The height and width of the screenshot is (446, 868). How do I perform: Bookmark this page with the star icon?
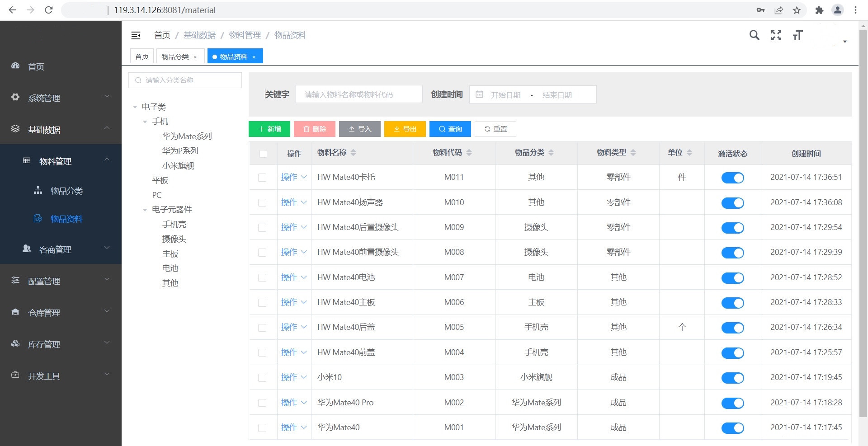click(797, 10)
